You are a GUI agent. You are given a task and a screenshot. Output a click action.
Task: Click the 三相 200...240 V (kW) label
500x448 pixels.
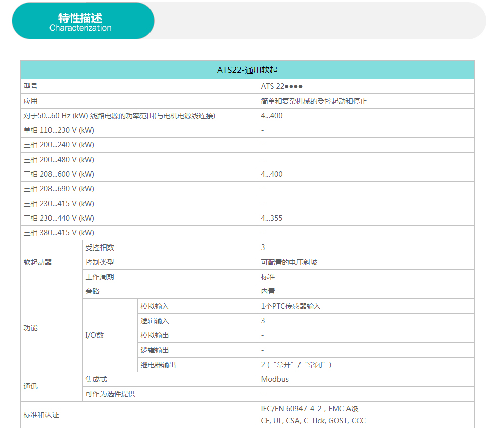pyautogui.click(x=59, y=145)
